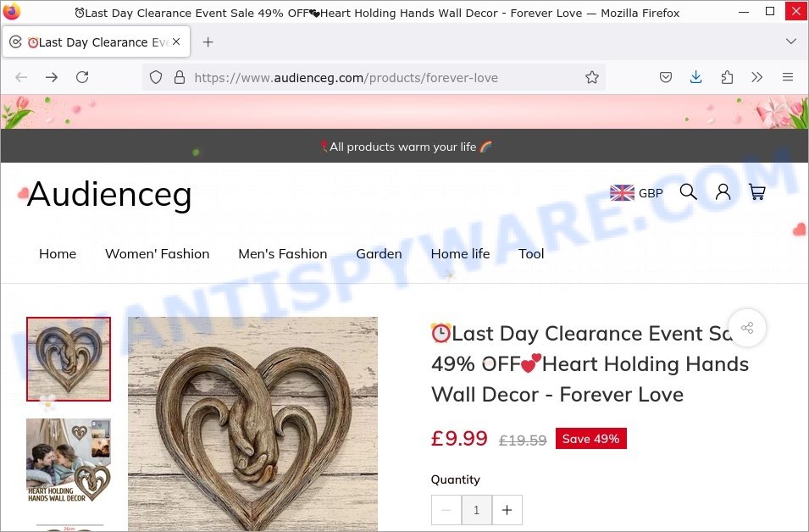809x532 pixels.
Task: Reload the current page
Action: pyautogui.click(x=82, y=77)
